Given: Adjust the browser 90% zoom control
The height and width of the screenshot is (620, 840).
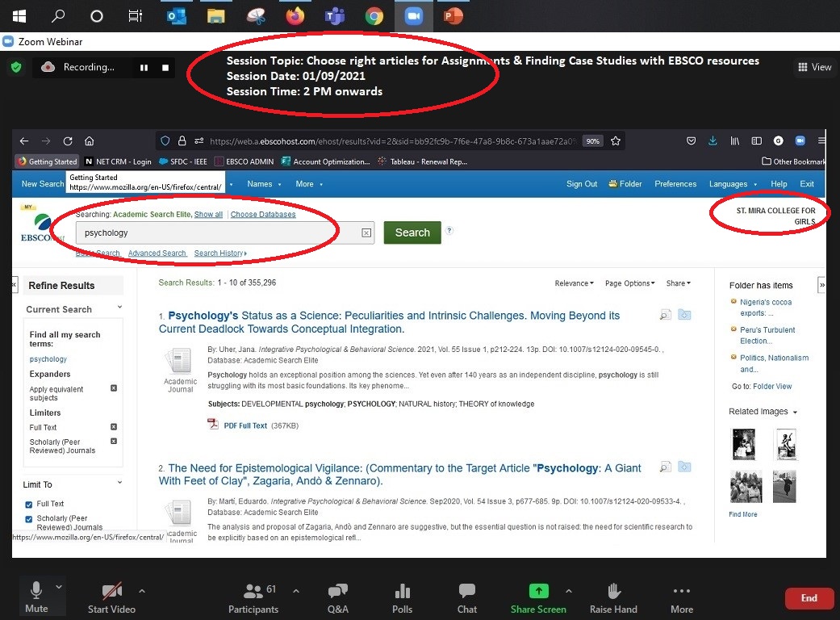Looking at the screenshot, I should click(x=592, y=140).
